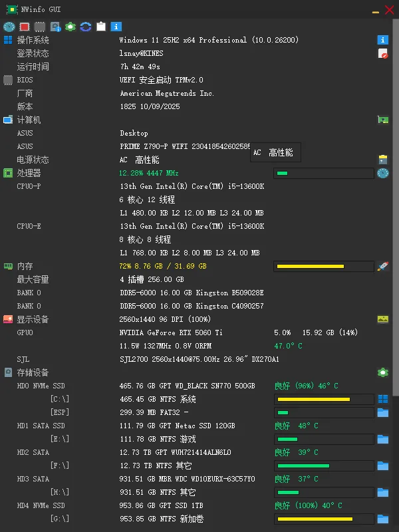The image size is (399, 532).
Task: Click the UEFI 安全启动 TPMv2.0 text
Action: tap(162, 80)
